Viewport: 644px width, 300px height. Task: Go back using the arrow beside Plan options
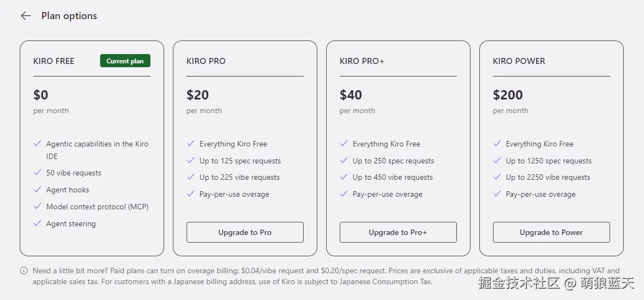26,16
